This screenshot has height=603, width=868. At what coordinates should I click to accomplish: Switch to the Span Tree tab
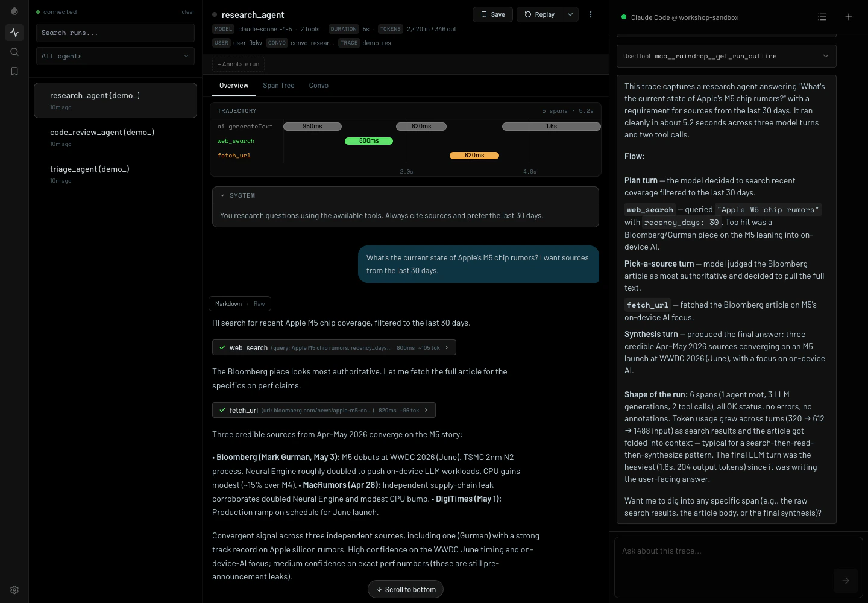(278, 86)
